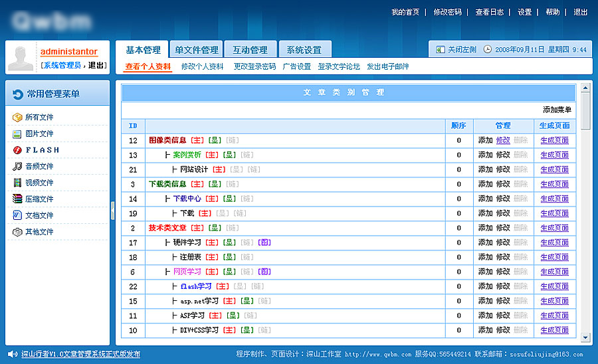Click 生成页面 link for 下载中心 row
The width and height of the screenshot is (598, 364).
click(554, 199)
